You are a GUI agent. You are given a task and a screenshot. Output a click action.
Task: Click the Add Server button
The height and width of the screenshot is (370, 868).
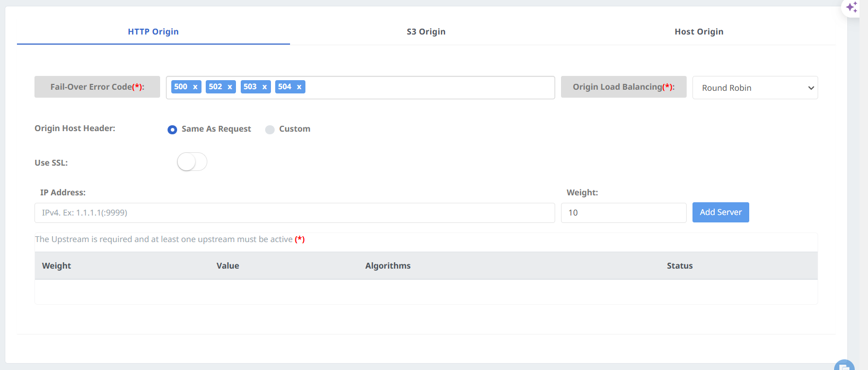click(x=720, y=212)
